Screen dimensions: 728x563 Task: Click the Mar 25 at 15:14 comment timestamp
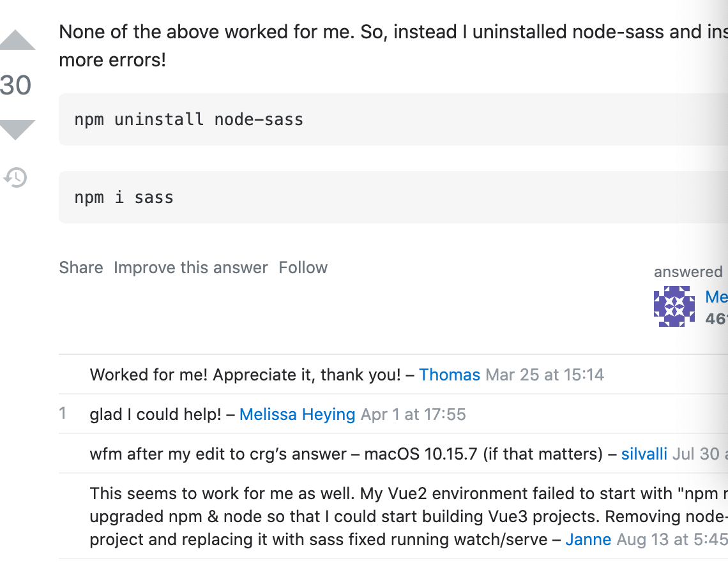545,375
